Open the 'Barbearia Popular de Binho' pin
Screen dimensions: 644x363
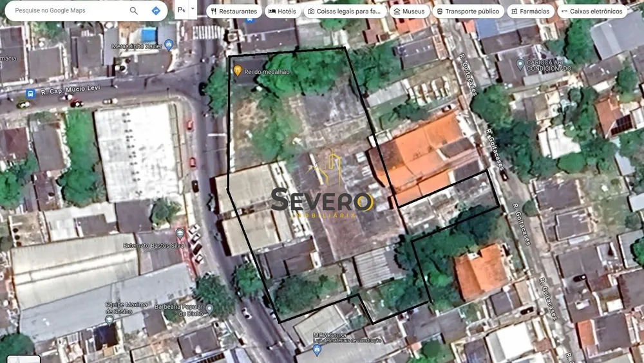click(209, 309)
